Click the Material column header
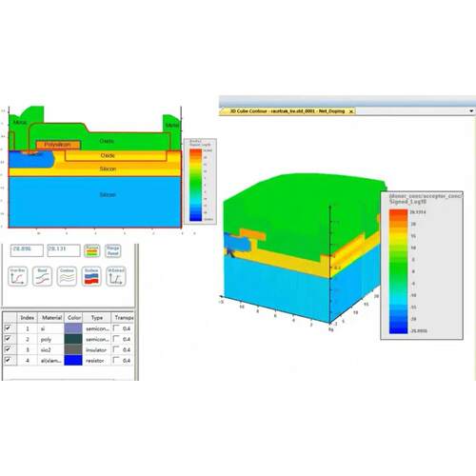476x476 pixels. tap(51, 317)
